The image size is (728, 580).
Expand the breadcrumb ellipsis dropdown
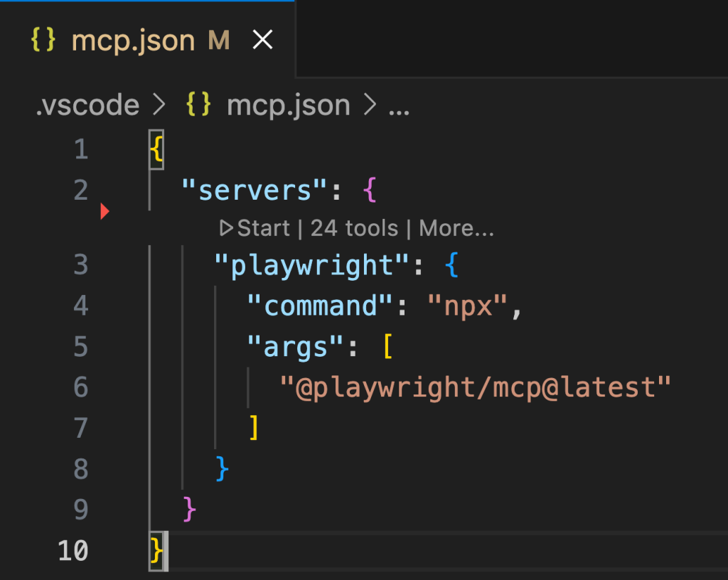397,104
